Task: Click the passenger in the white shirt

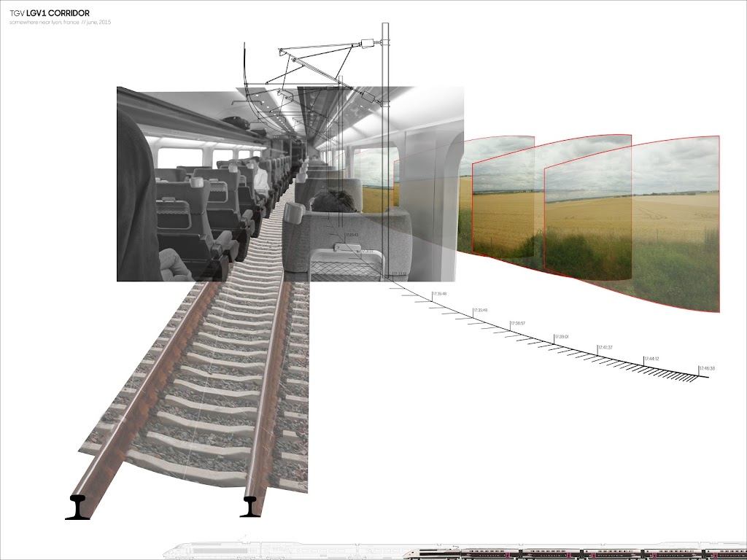Action: point(260,178)
